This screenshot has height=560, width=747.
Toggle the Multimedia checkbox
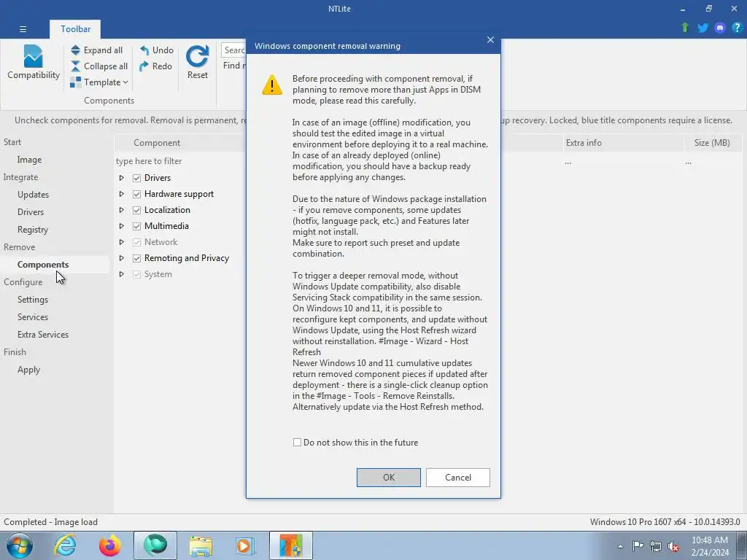point(136,226)
